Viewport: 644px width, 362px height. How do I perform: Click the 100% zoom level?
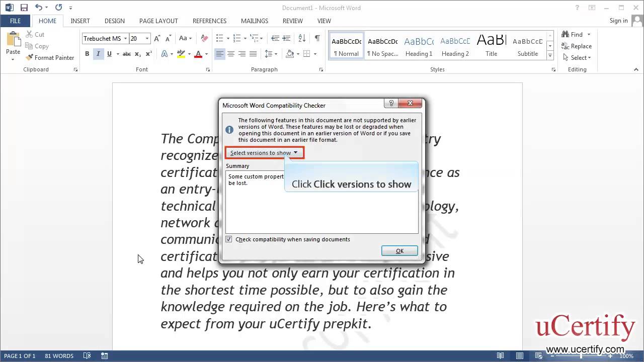point(626,356)
